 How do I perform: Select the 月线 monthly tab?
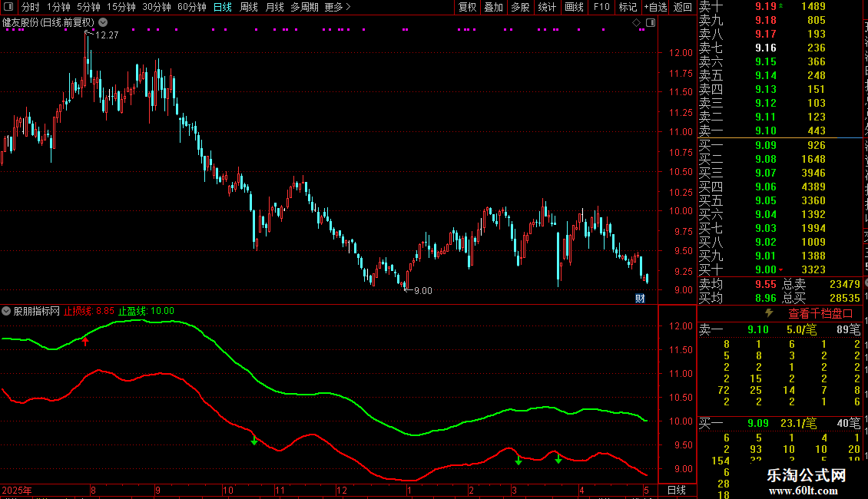[274, 7]
